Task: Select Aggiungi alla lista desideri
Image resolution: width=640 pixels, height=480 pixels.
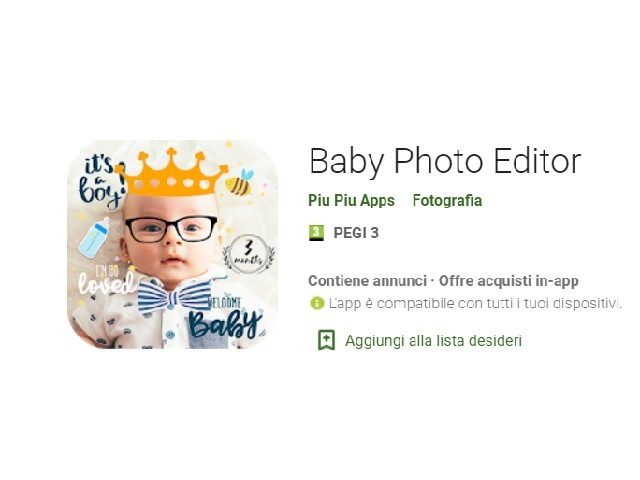Action: pos(433,340)
